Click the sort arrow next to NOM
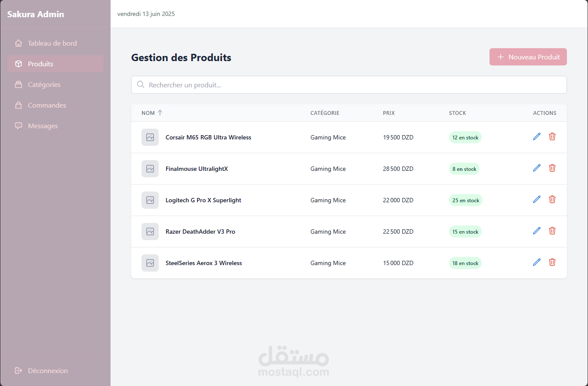588x386 pixels. (x=160, y=113)
